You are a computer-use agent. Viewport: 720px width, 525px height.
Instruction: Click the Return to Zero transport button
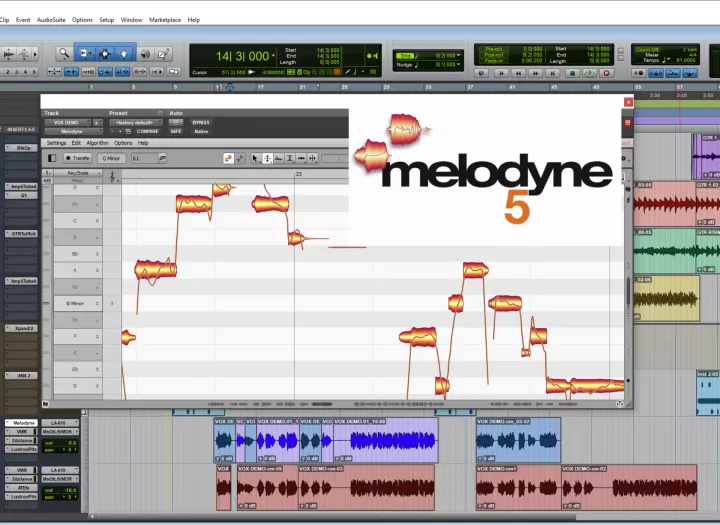click(x=501, y=73)
